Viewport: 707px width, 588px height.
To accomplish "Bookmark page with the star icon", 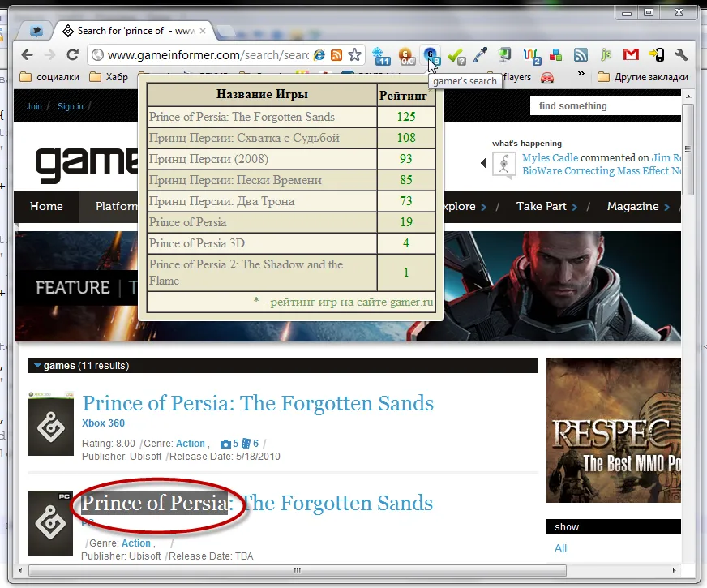I will click(x=354, y=55).
